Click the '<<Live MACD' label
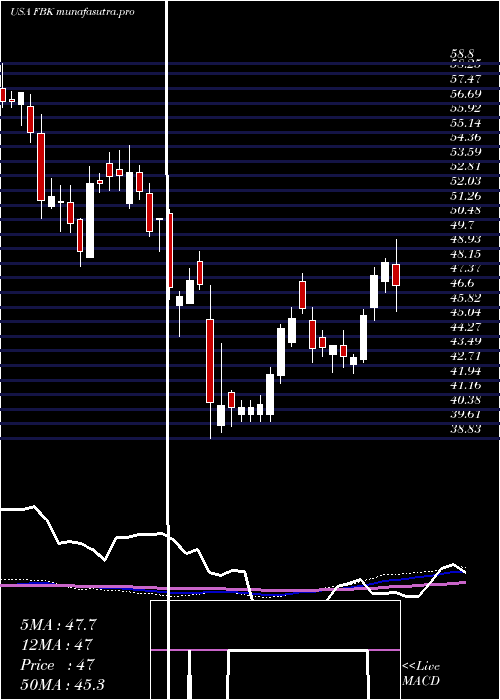The image size is (500, 700). click(x=421, y=674)
